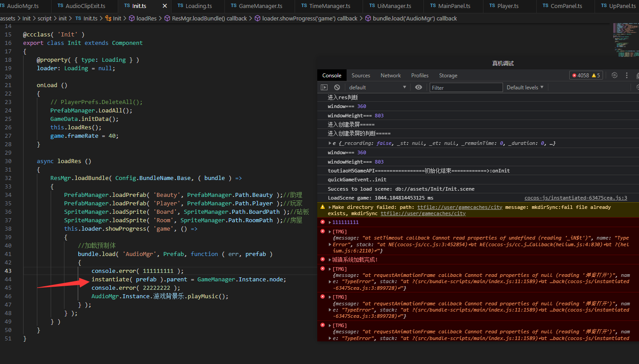Image resolution: width=639 pixels, height=364 pixels.
Task: Expand the 111111111 error entry
Action: pos(330,222)
